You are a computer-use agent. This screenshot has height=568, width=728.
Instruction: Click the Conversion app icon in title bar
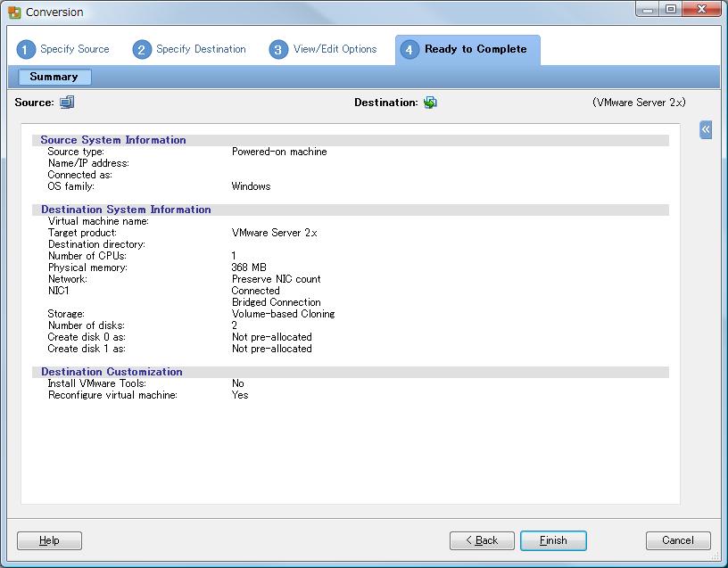[x=14, y=12]
